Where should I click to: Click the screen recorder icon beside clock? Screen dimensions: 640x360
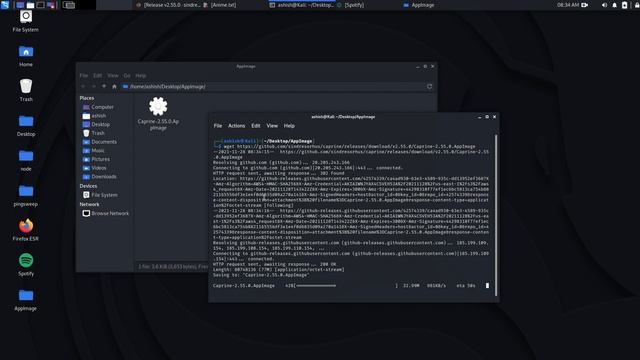(x=585, y=5)
